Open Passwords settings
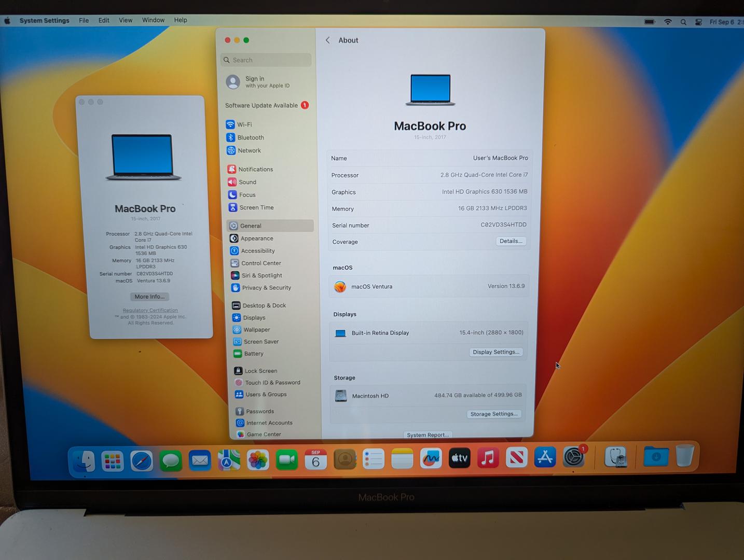Image resolution: width=744 pixels, height=560 pixels. coord(254,411)
